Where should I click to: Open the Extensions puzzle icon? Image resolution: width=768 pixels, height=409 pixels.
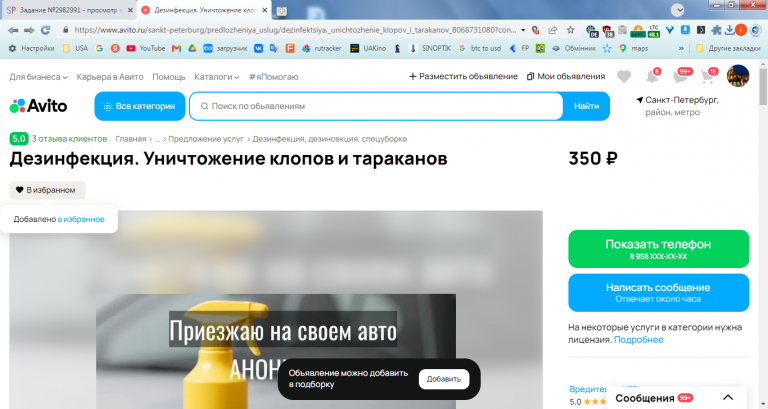click(x=716, y=30)
